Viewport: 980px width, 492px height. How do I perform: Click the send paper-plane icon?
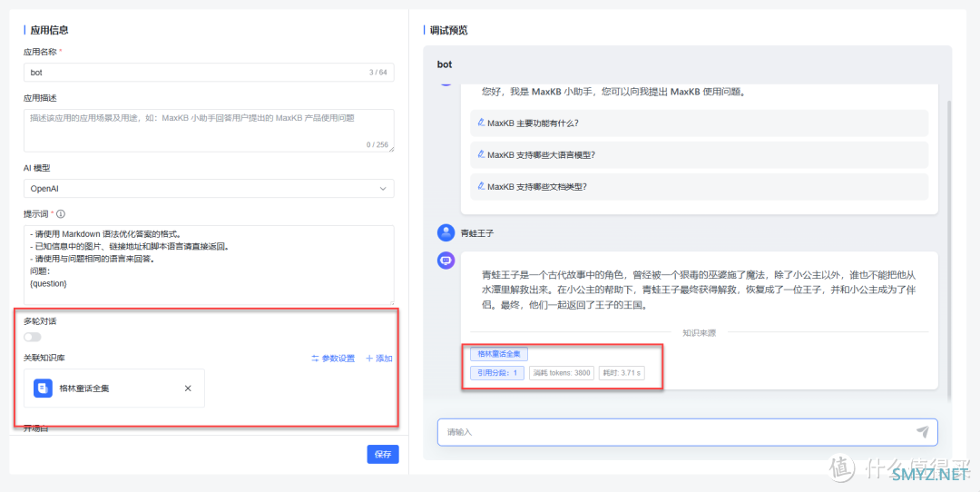[923, 431]
